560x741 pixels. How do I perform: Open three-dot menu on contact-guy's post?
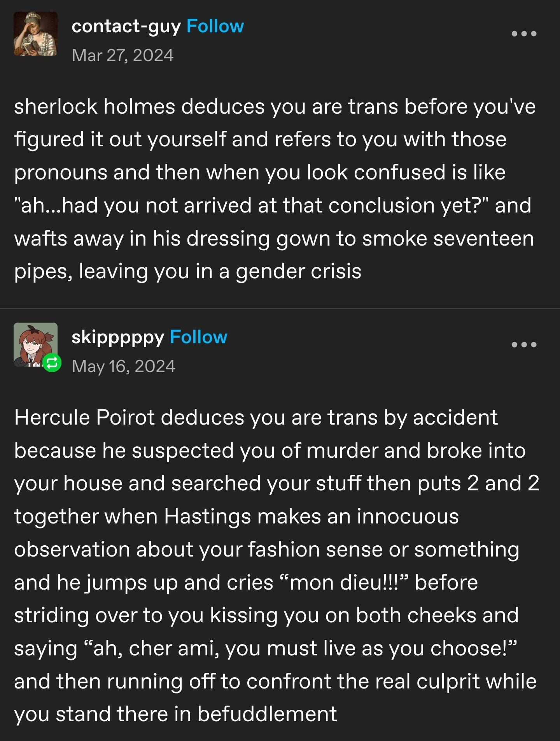tap(524, 34)
